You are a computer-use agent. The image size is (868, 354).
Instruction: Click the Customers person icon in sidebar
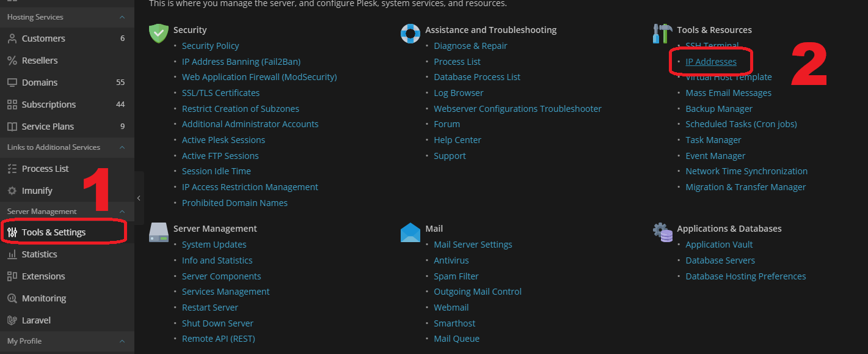tap(12, 39)
